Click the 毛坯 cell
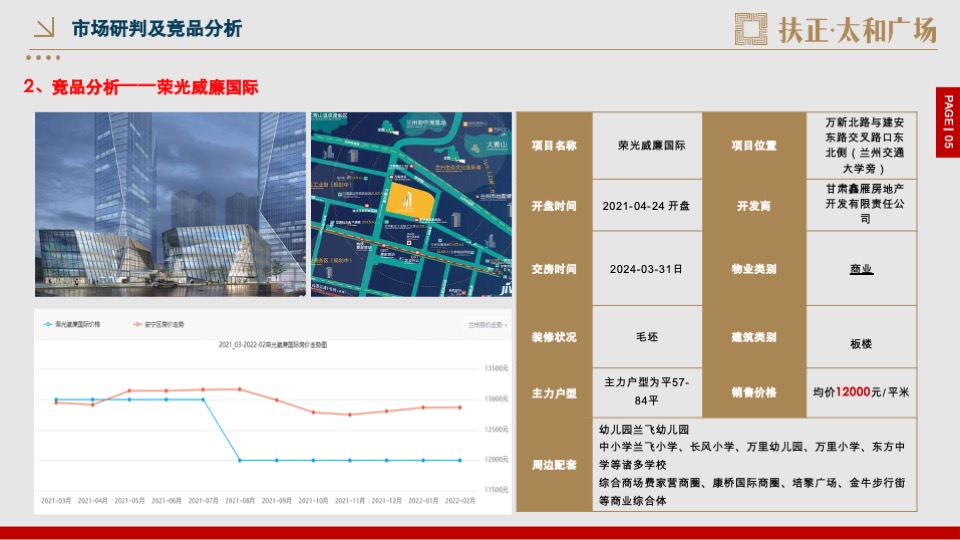This screenshot has height=540, width=960. (x=647, y=337)
